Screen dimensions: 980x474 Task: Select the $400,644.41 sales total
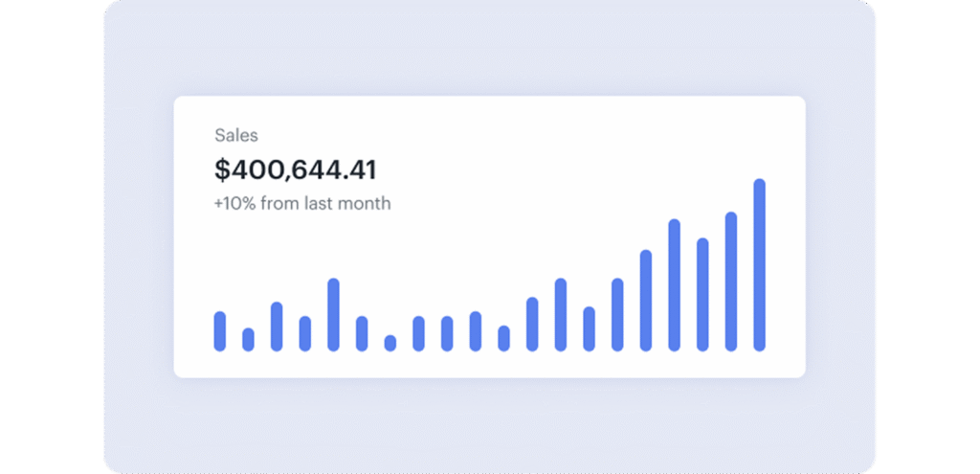[x=295, y=170]
